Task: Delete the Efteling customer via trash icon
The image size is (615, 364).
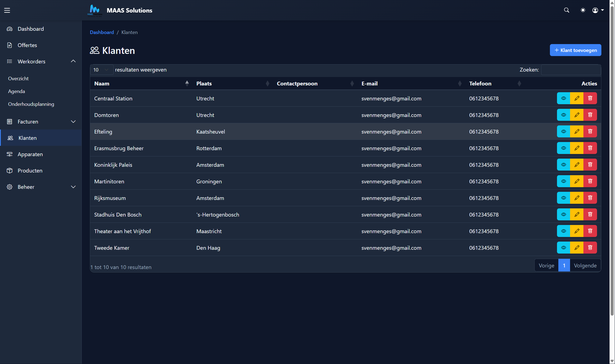Action: tap(590, 132)
